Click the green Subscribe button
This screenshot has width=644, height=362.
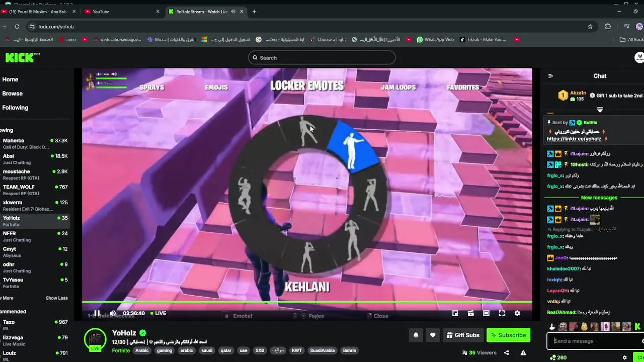(x=508, y=335)
